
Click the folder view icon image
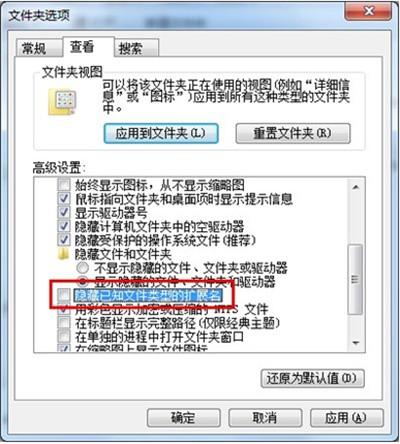click(x=62, y=102)
